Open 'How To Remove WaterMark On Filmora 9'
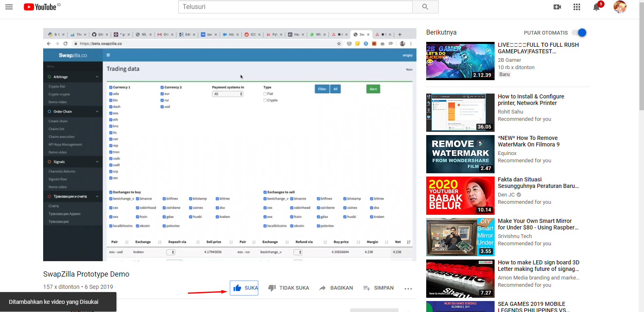Viewport: 644px width, 312px height. click(529, 141)
